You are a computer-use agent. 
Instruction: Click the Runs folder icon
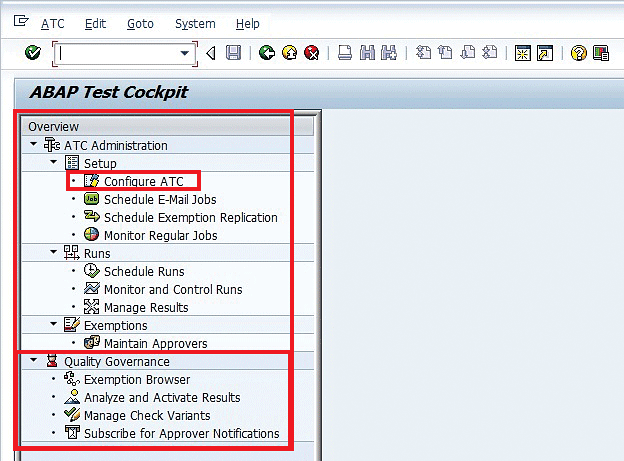[x=72, y=253]
